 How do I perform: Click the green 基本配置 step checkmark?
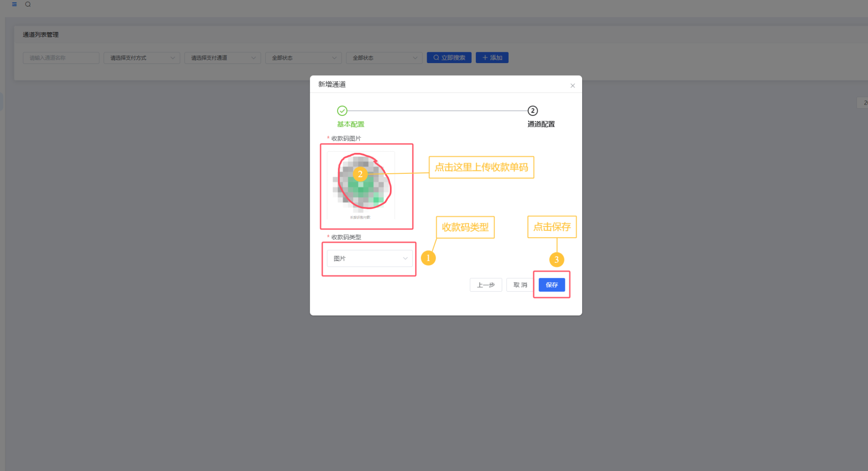coord(342,111)
